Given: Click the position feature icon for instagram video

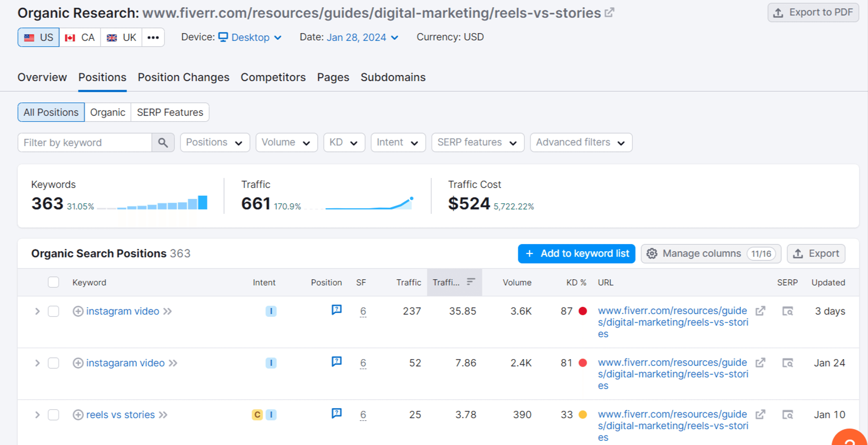Looking at the screenshot, I should [x=336, y=310].
